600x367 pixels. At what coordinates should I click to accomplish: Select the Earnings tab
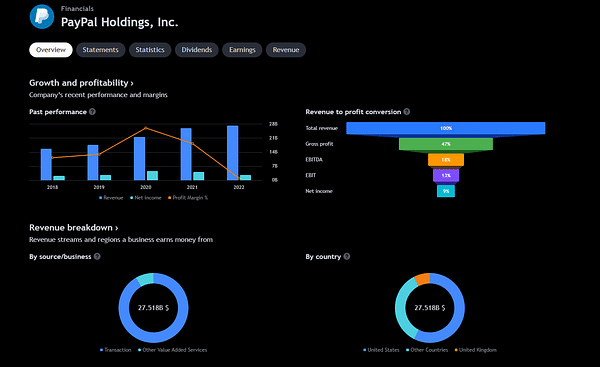tap(242, 50)
